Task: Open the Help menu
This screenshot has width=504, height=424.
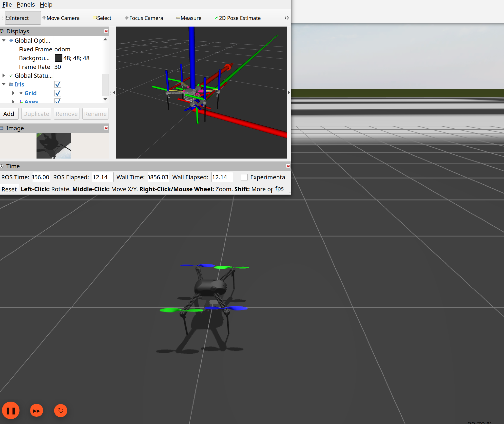Action: [46, 5]
